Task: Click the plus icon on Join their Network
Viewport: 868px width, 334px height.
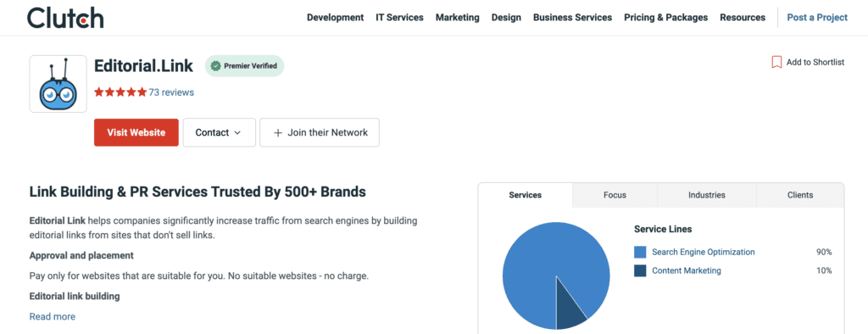Action: (x=278, y=133)
